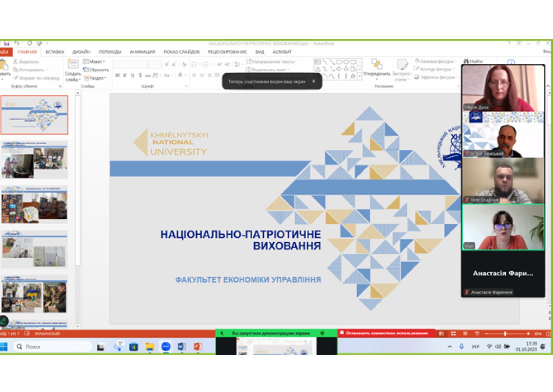Select the oval shape in shapes gallery
This screenshot has width=553, height=392.
coord(346,62)
